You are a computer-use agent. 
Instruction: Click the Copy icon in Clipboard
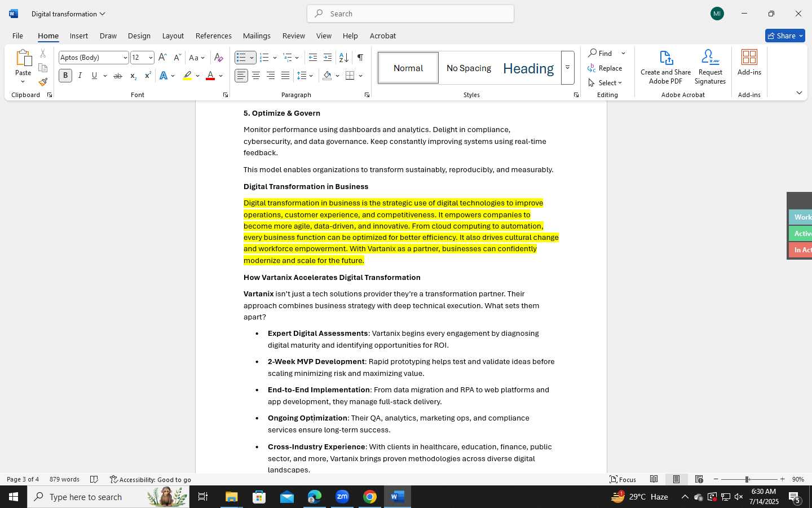tap(43, 68)
